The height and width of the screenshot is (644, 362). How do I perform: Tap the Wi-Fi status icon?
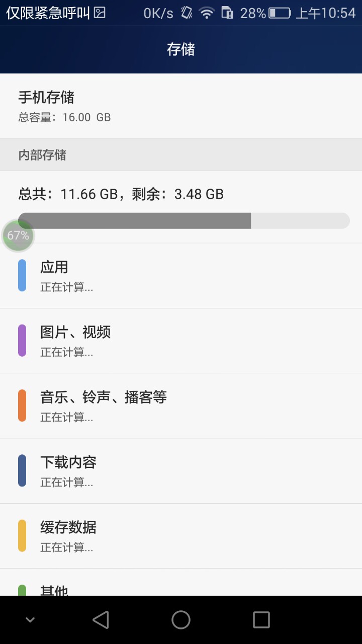click(x=206, y=13)
